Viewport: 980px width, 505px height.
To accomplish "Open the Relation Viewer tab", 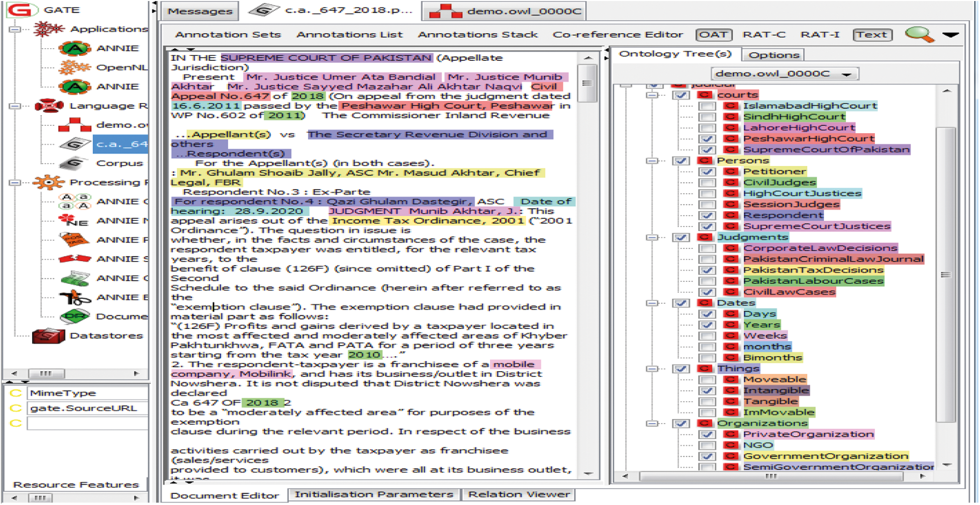I will 519,494.
